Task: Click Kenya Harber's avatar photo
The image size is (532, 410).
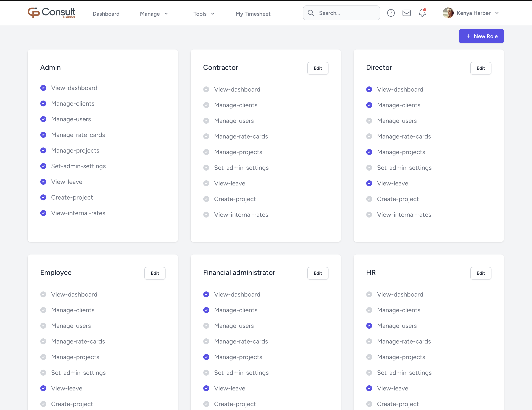Action: point(448,13)
